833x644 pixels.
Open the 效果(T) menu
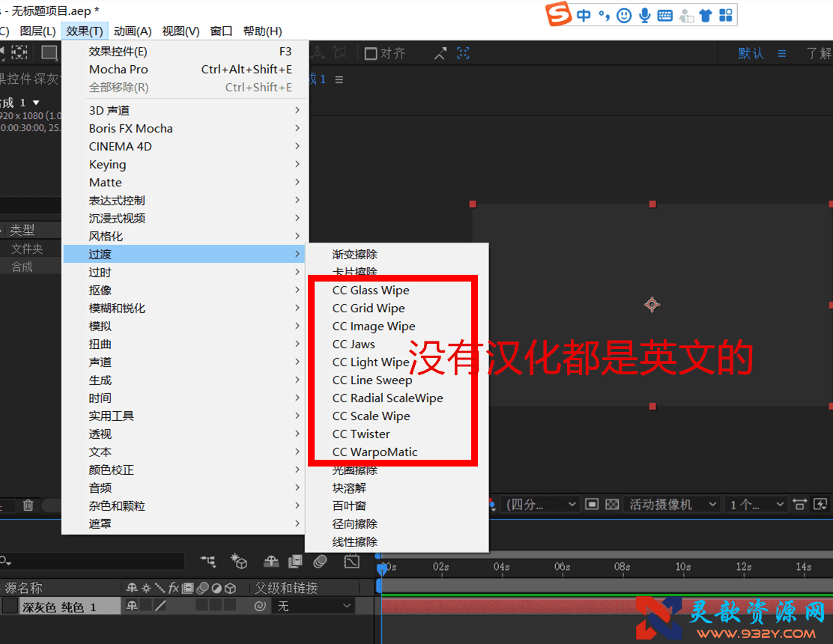tap(85, 31)
